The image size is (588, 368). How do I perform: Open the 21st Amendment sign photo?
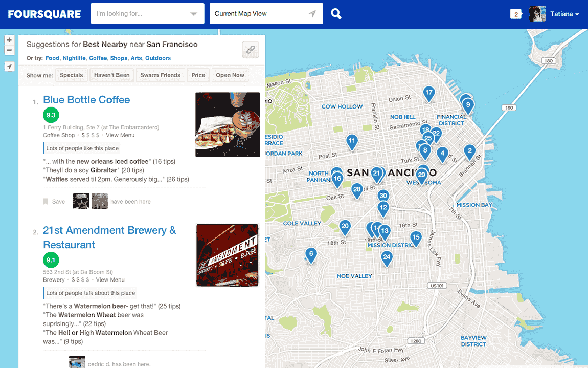coord(228,255)
